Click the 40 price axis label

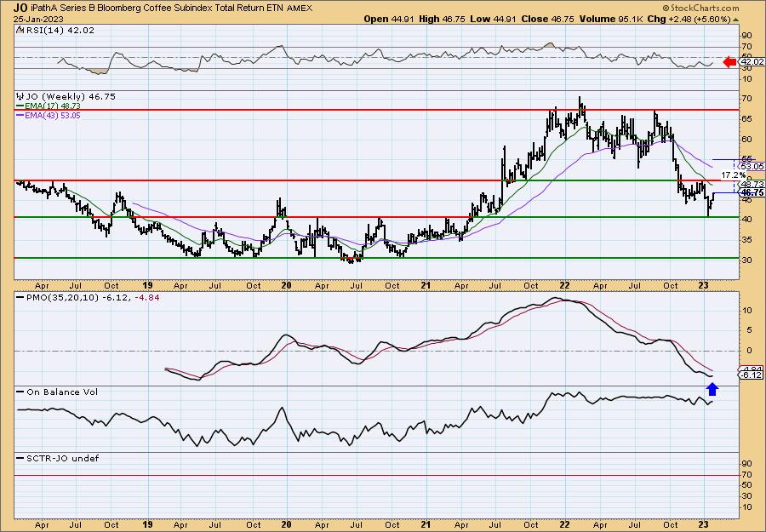coord(747,220)
